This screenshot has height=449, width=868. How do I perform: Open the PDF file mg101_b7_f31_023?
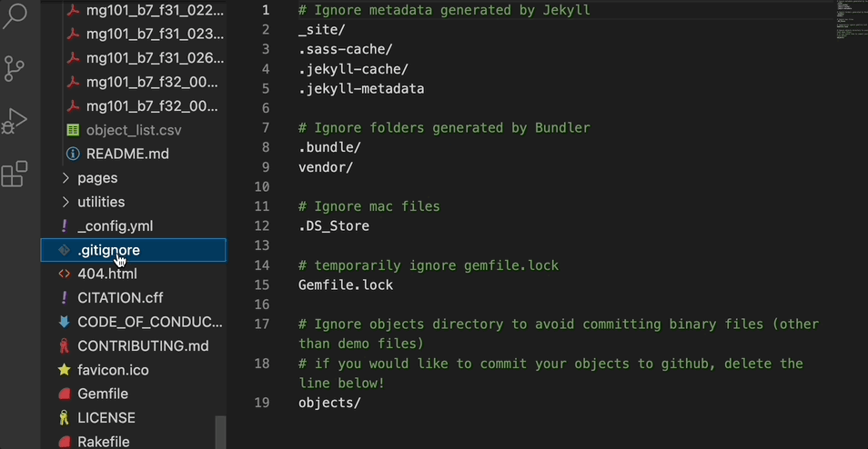(x=155, y=35)
